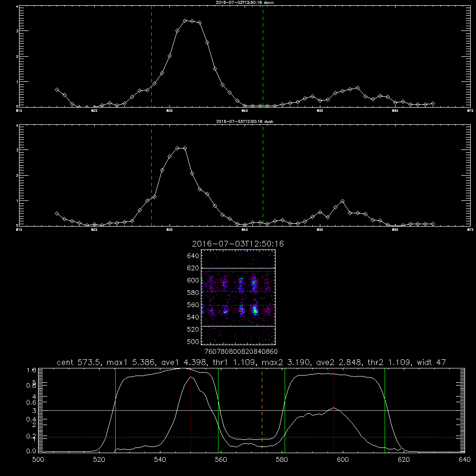Viewport: 476px width, 476px height.
Task: Click the "600" y-axis label of the spectral image
Action: pos(193,280)
